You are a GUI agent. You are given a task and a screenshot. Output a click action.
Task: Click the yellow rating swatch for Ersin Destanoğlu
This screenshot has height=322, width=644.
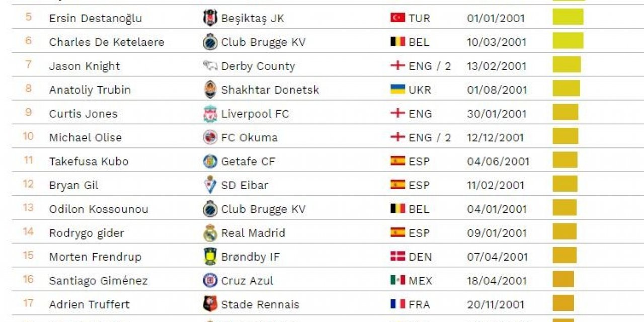point(568,17)
